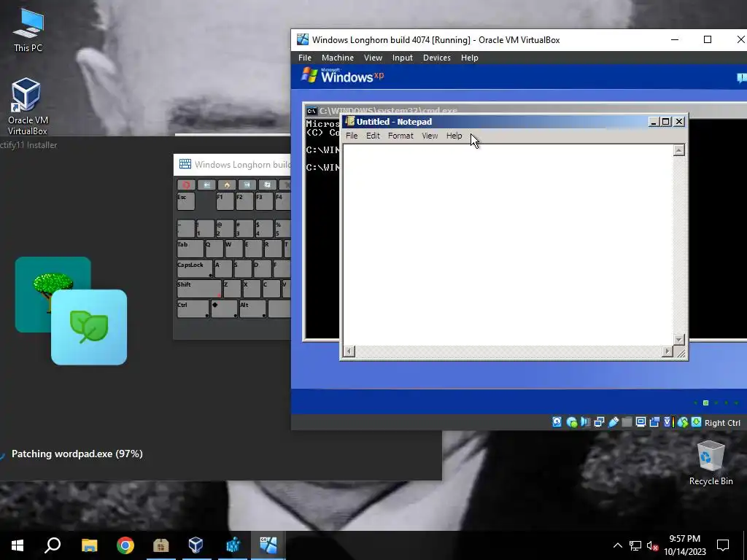Click the Oracle VM VirtualBox desktop shortcut
Image resolution: width=747 pixels, height=560 pixels.
27,106
